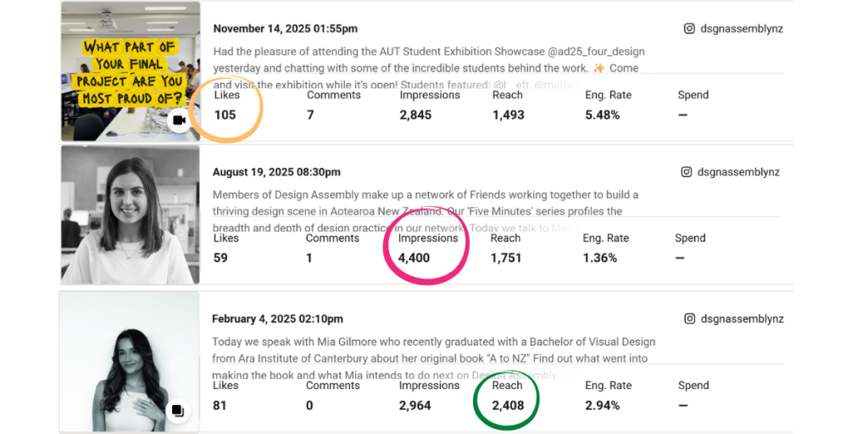
Task: Click the Instagram icon beside the February 4 post
Action: (689, 319)
